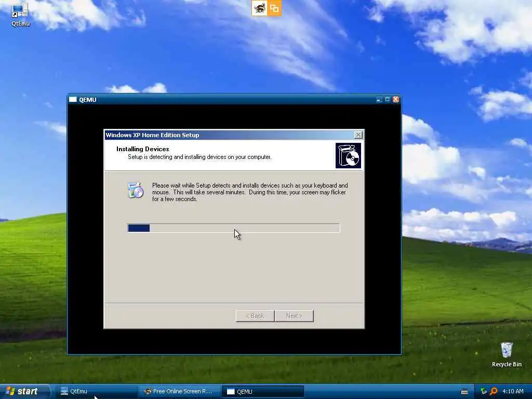This screenshot has width=532, height=399.
Task: Switch to the Free Online Screen Recorder taskbar button
Action: [x=179, y=391]
